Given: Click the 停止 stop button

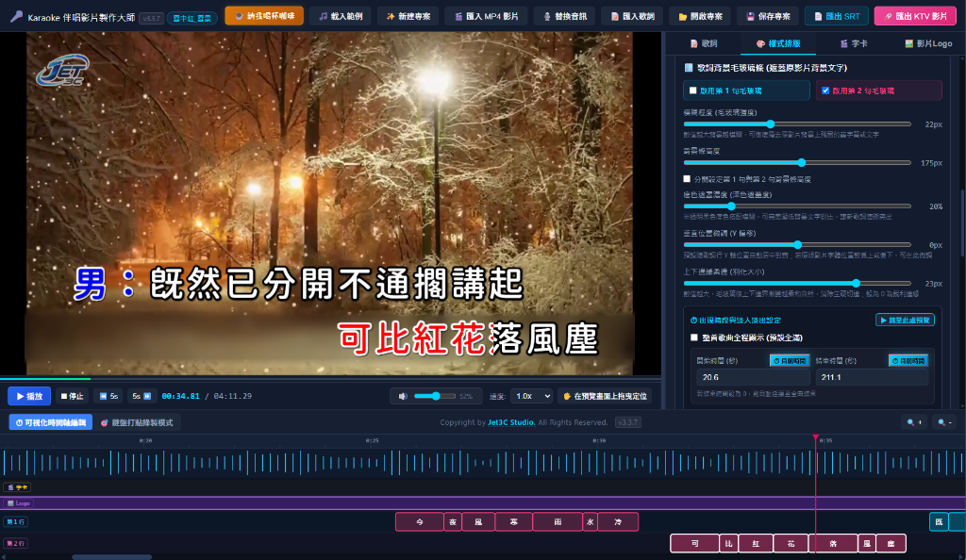Looking at the screenshot, I should click(x=72, y=396).
